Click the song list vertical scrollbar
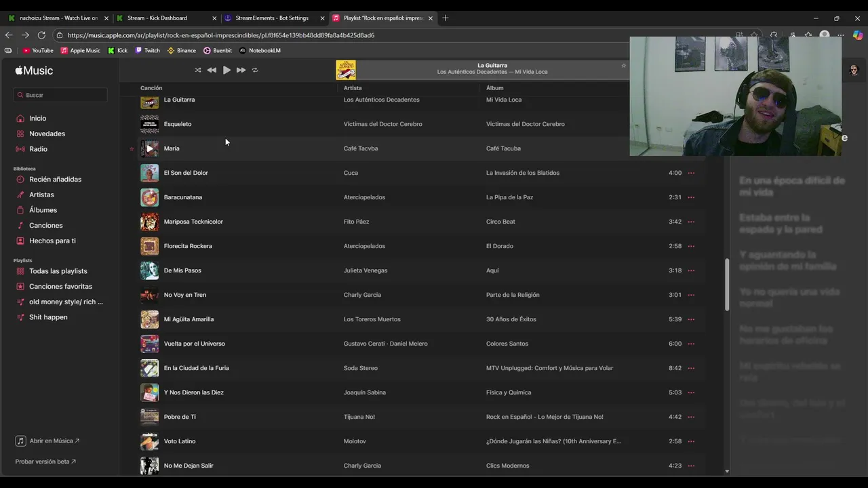 pyautogui.click(x=727, y=285)
